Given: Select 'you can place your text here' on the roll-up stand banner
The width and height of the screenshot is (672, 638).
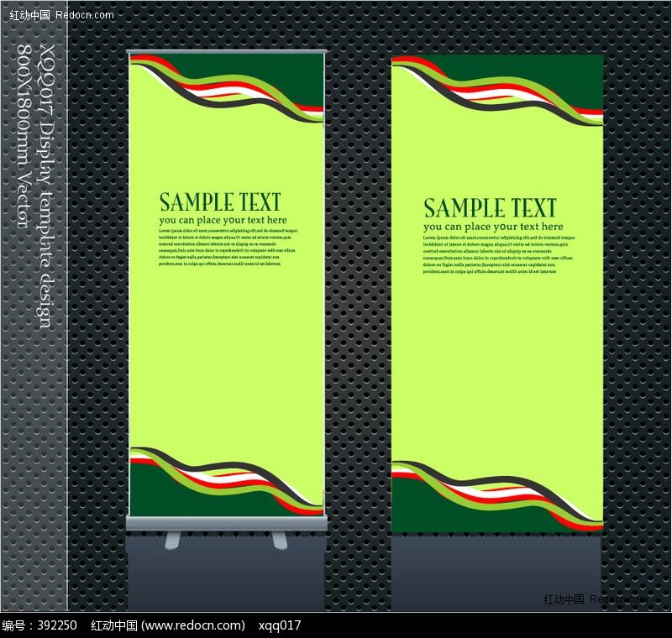Looking at the screenshot, I should 223,220.
